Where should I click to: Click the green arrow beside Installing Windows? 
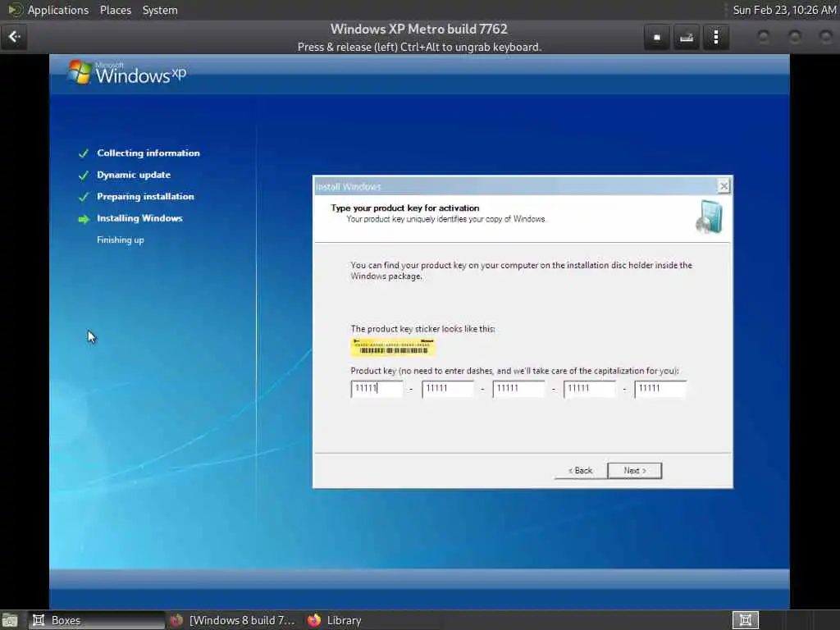point(84,219)
